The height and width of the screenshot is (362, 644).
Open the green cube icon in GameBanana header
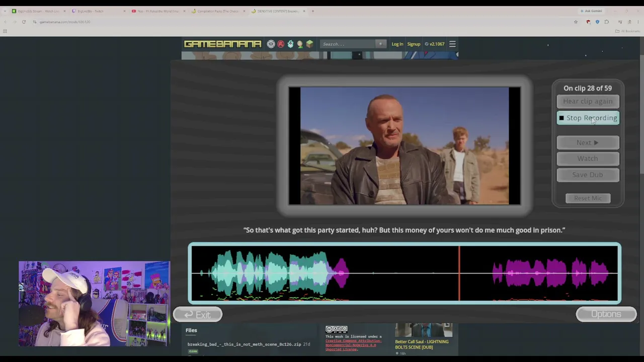click(309, 44)
